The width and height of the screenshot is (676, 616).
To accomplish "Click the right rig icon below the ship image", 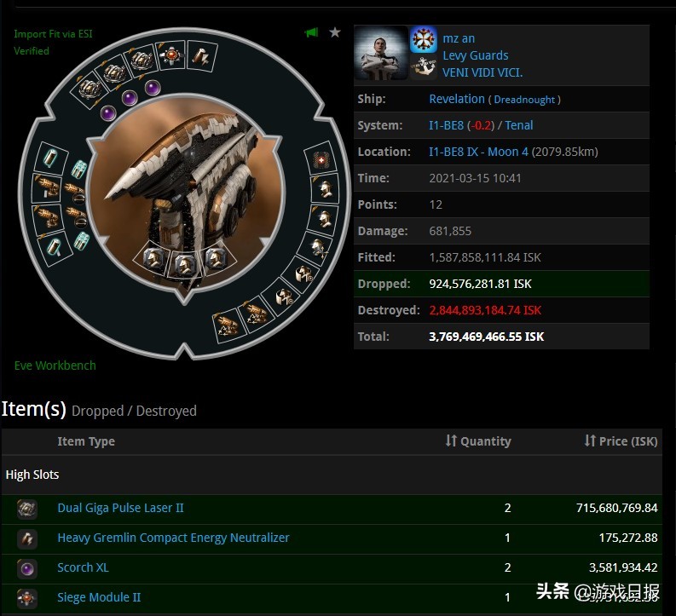I will click(216, 259).
